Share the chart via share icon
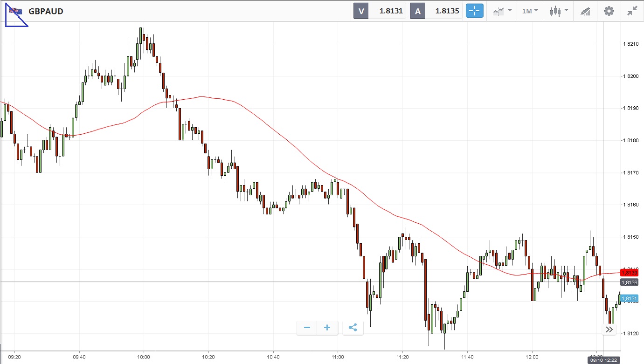 [x=353, y=328]
